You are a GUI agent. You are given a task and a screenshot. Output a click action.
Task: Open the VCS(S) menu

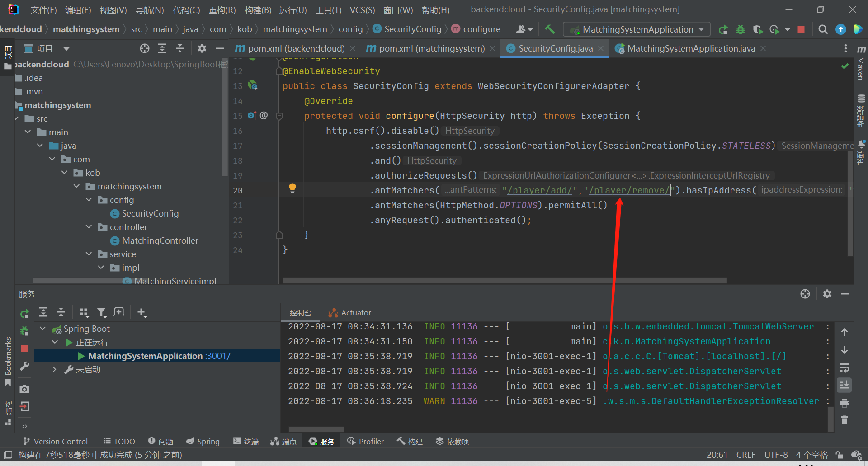(x=362, y=10)
